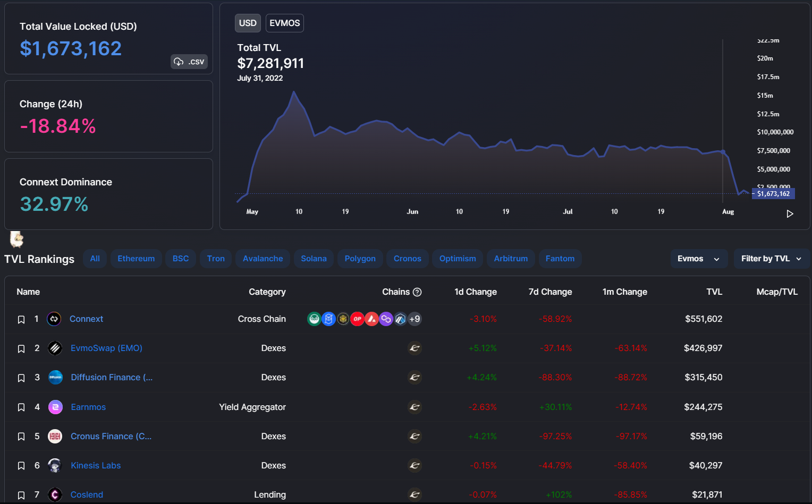Image resolution: width=812 pixels, height=504 pixels.
Task: Sort table by 1d Change column
Action: (x=476, y=292)
